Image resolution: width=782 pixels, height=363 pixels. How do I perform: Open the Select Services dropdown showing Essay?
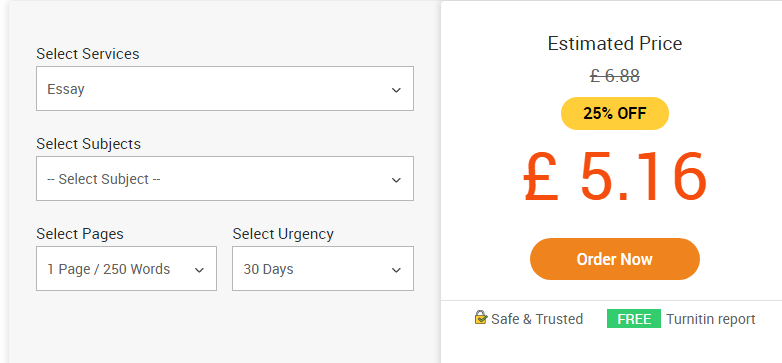tap(225, 89)
